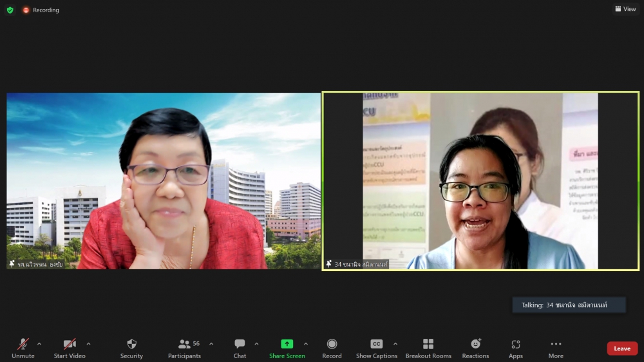Open the More options menu
Viewport: 644px width, 362px height.
(x=556, y=348)
